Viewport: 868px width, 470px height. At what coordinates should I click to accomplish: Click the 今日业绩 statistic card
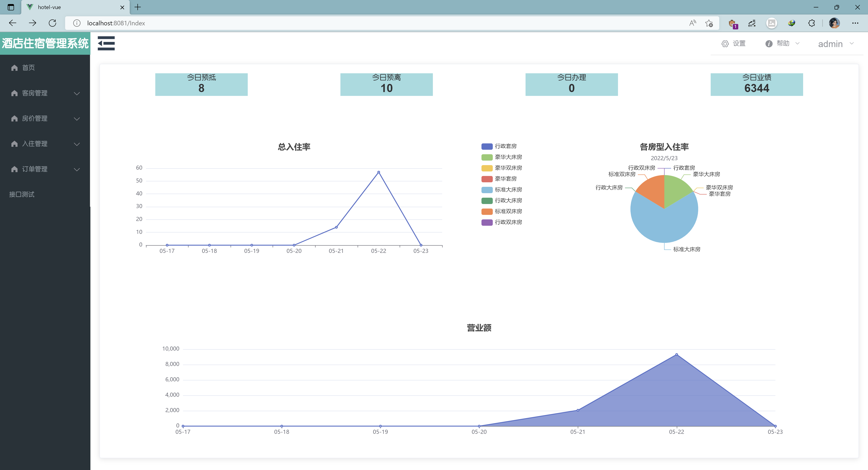[757, 84]
